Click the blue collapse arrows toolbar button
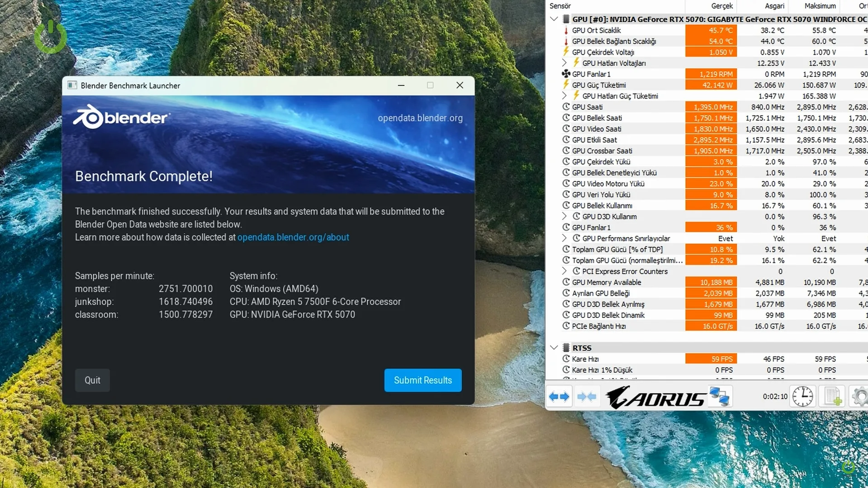 click(x=587, y=397)
